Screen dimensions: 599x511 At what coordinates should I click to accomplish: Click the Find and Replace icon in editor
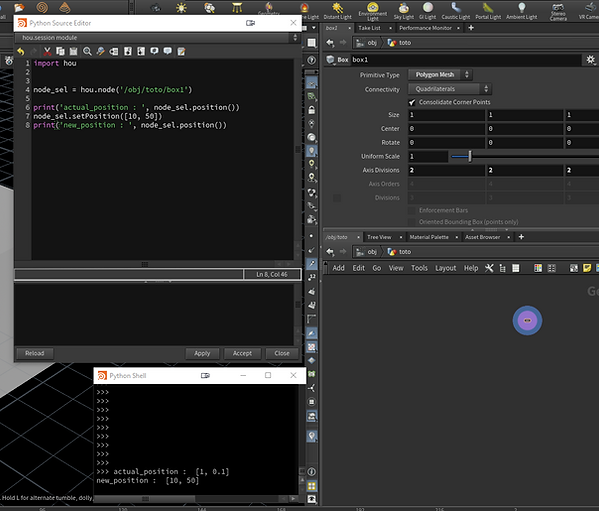point(100,51)
